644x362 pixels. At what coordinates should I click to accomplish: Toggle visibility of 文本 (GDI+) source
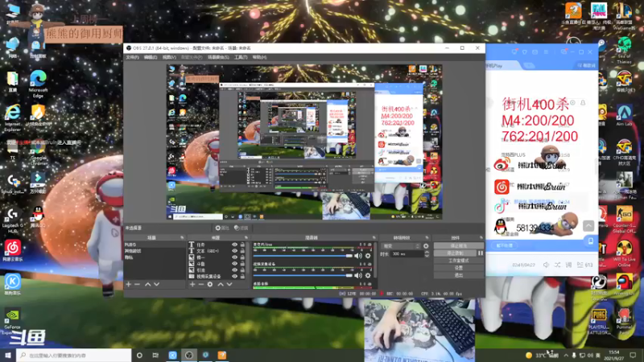[x=234, y=251]
